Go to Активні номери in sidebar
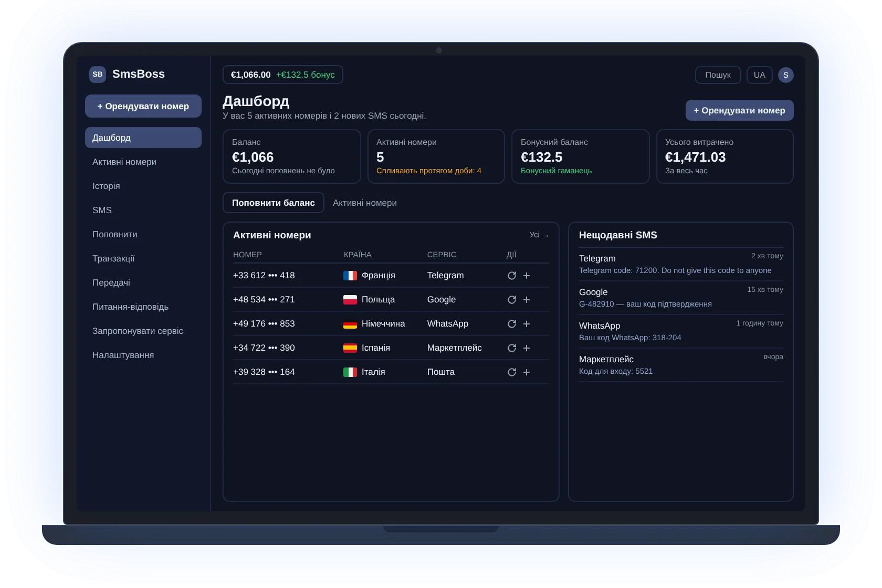 143,162
